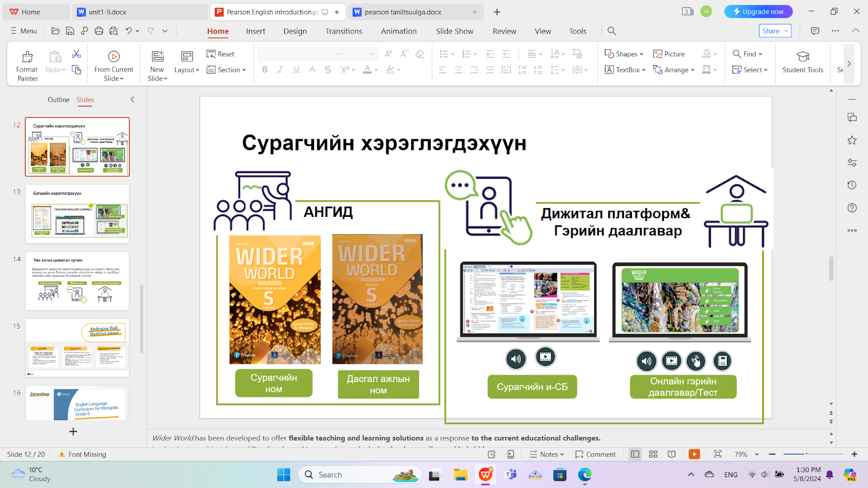Open zoom percentage 79% dropdown
The width and height of the screenshot is (868, 488).
[746, 454]
